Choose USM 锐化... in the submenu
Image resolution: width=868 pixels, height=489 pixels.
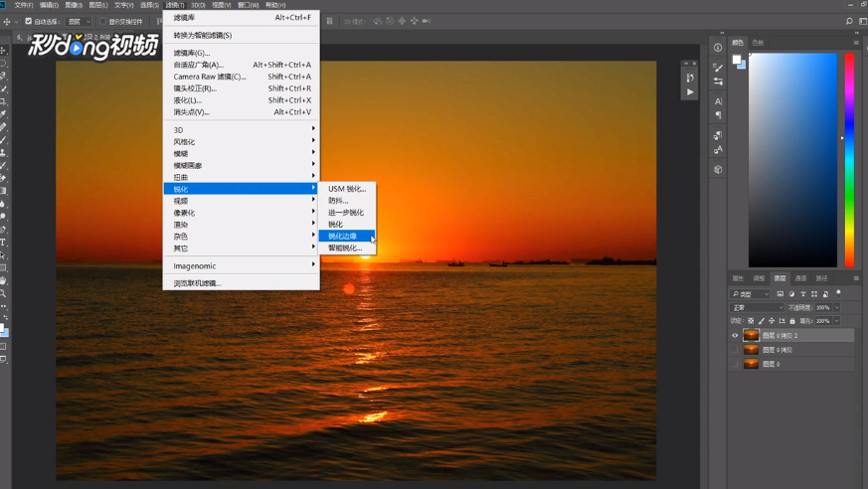point(347,189)
